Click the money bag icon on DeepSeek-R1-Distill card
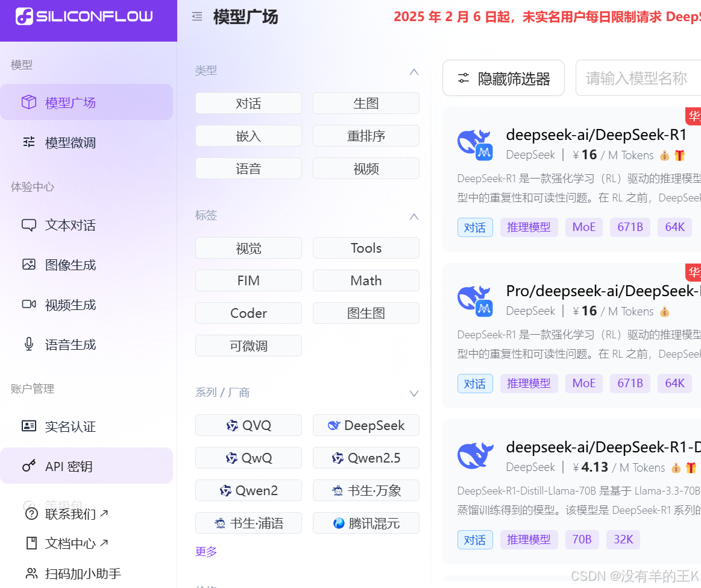This screenshot has width=701, height=588. (676, 468)
